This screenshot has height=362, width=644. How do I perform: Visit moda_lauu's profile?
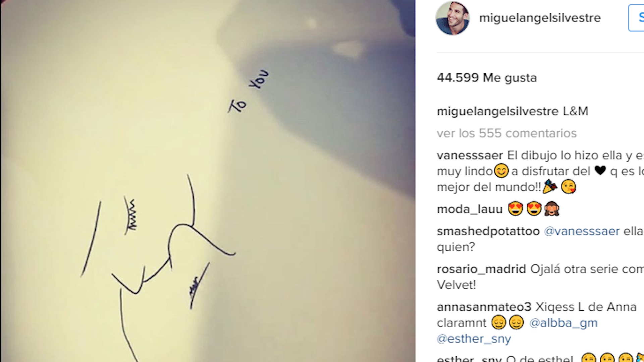coord(470,209)
